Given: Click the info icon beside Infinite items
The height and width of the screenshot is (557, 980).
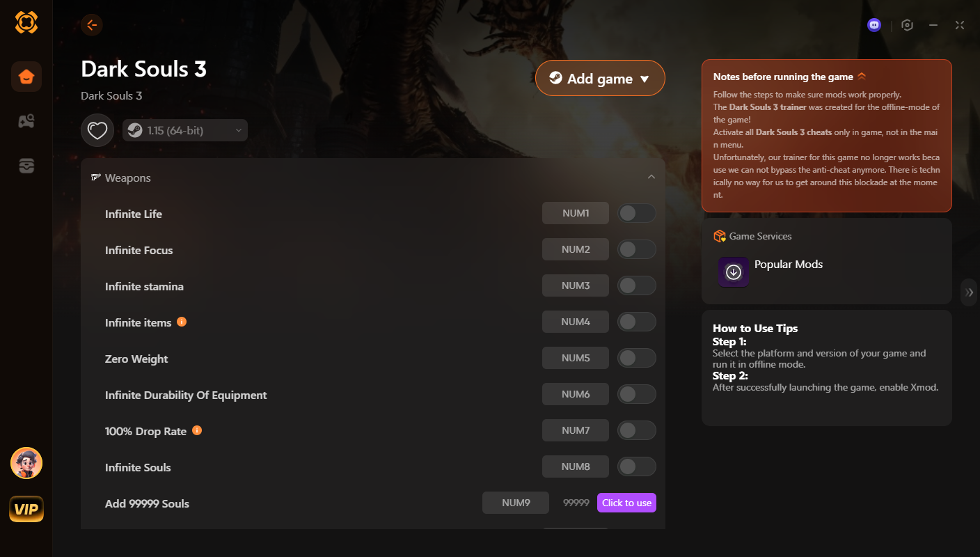Looking at the screenshot, I should [182, 322].
